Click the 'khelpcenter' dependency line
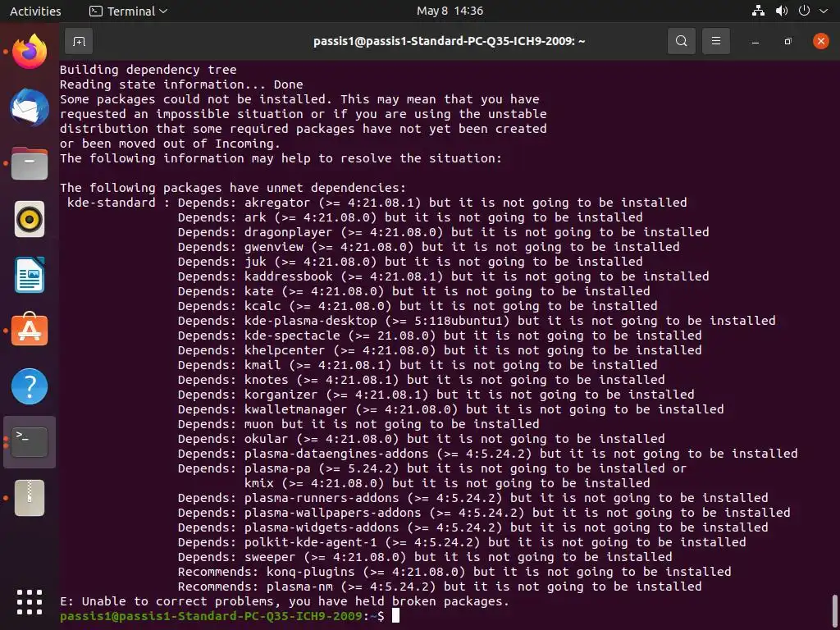840x630 pixels. point(440,350)
